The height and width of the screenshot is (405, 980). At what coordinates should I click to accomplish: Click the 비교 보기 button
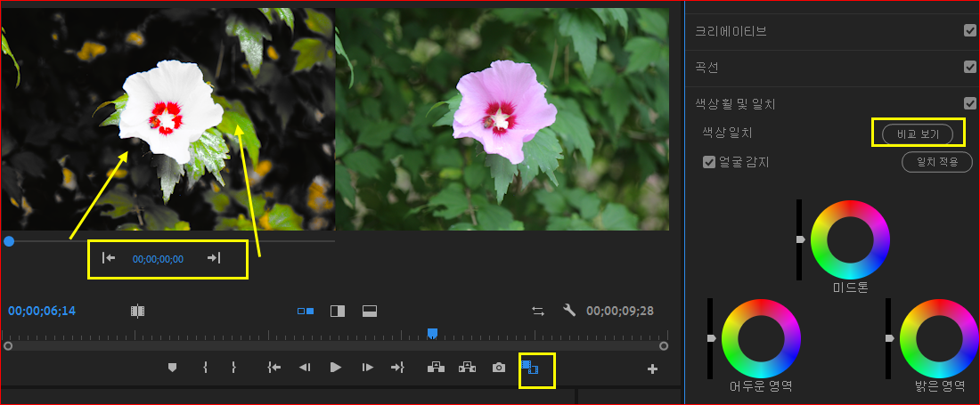(x=918, y=134)
